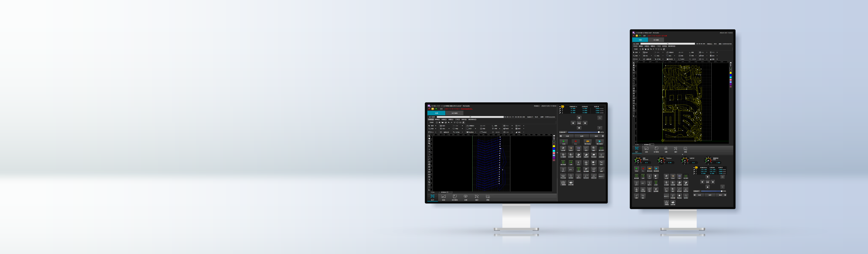The width and height of the screenshot is (868, 254).
Task: Open Settings gear on landscape monitor's bottom bar
Action: [466, 196]
